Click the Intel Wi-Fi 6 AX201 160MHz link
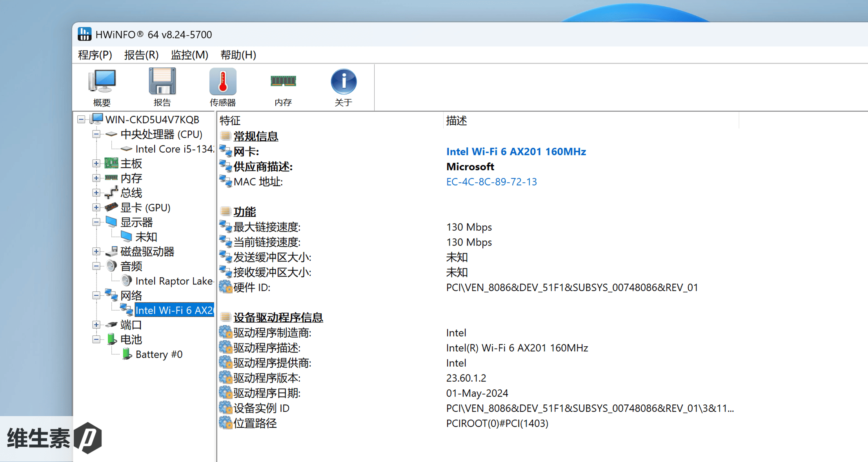This screenshot has height=462, width=868. coord(516,152)
